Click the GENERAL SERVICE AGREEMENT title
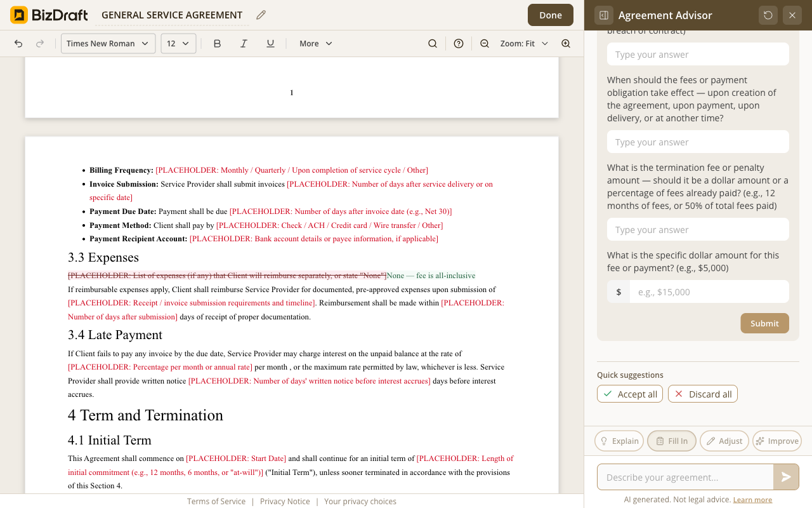812x508 pixels. pyautogui.click(x=172, y=15)
